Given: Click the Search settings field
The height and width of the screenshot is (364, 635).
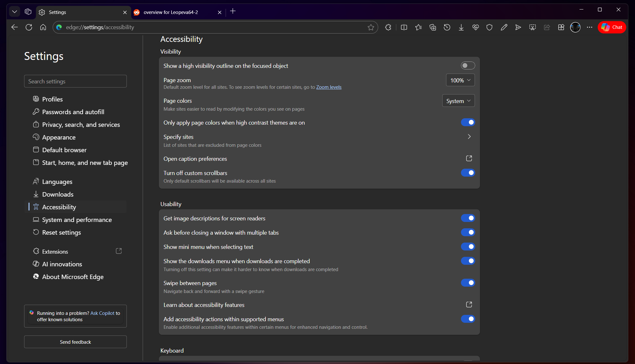Looking at the screenshot, I should coord(75,81).
